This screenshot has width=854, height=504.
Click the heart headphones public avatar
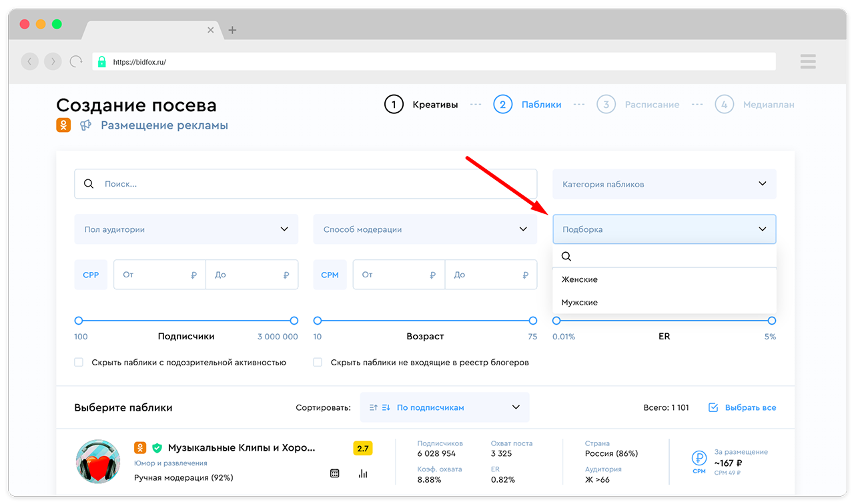97,461
